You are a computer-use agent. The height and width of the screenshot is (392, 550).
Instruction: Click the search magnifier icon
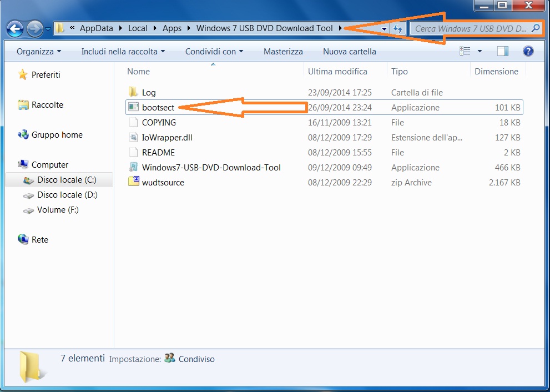[x=536, y=28]
